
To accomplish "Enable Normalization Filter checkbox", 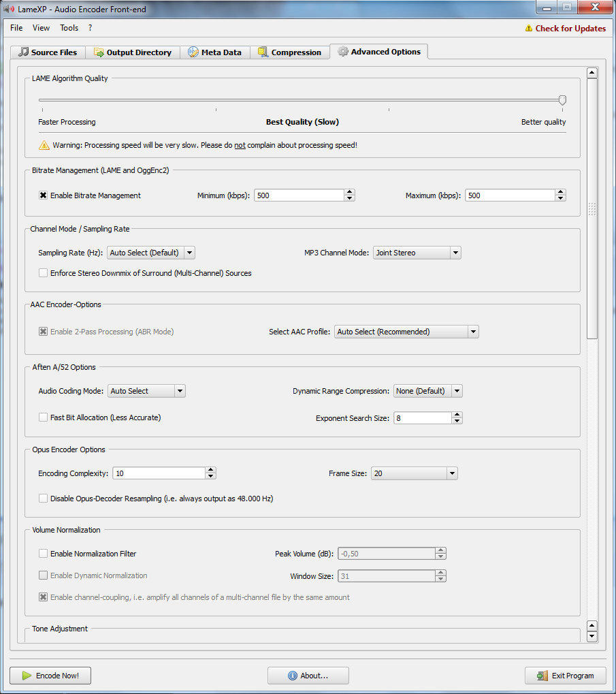I will tap(43, 554).
